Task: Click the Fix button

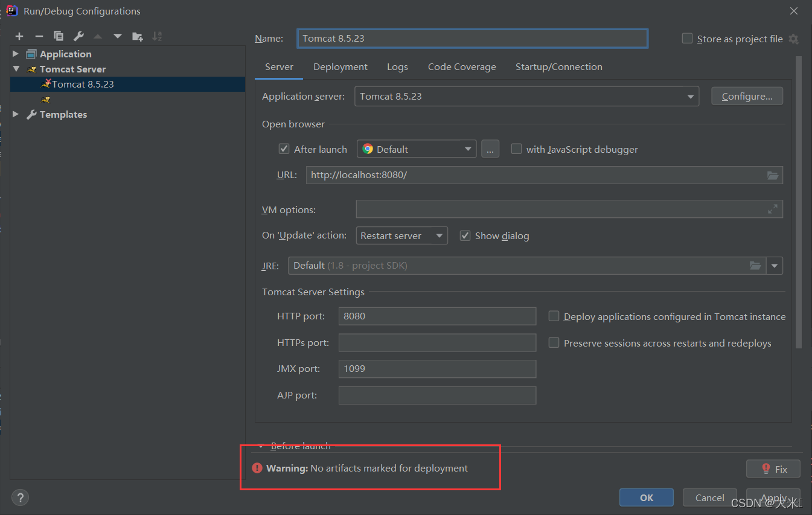Action: coord(773,469)
